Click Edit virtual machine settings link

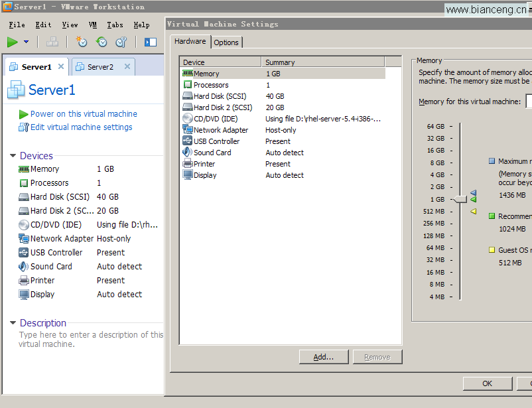(x=82, y=127)
